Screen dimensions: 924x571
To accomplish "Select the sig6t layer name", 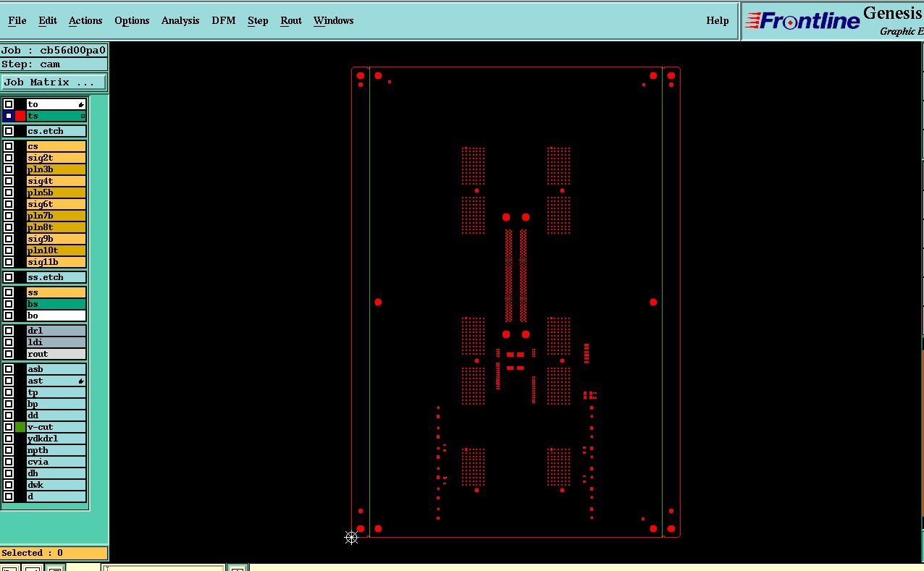I will pos(56,204).
